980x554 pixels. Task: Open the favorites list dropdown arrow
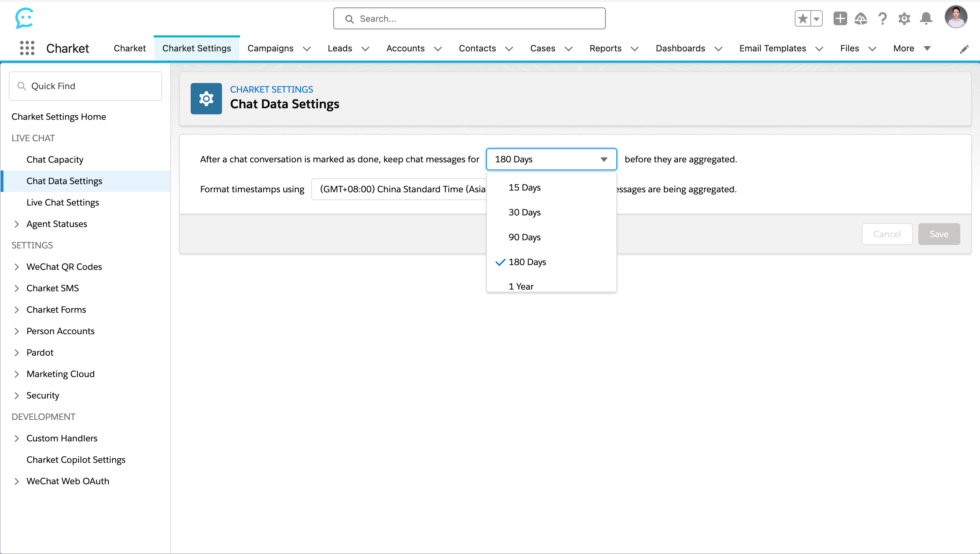(x=816, y=18)
